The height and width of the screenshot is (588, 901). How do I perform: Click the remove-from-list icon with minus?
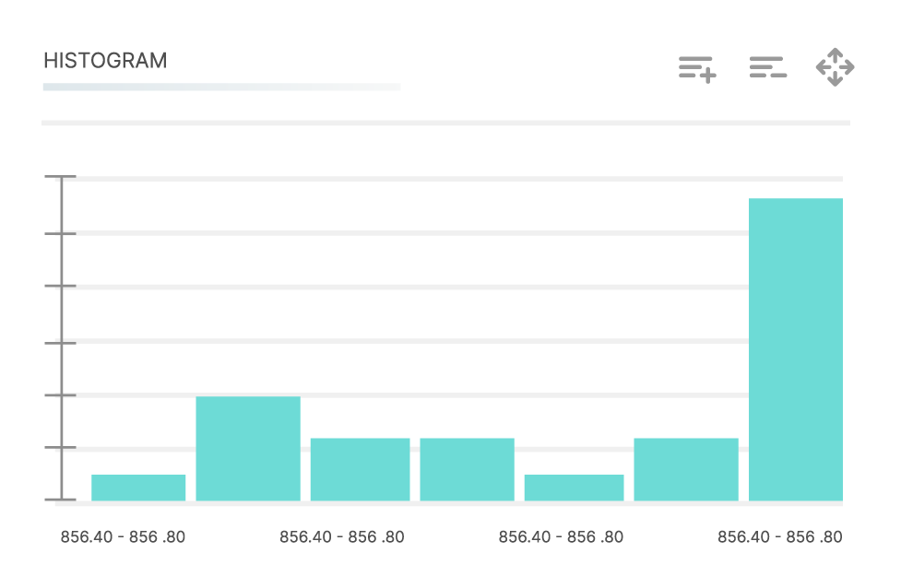[x=767, y=67]
